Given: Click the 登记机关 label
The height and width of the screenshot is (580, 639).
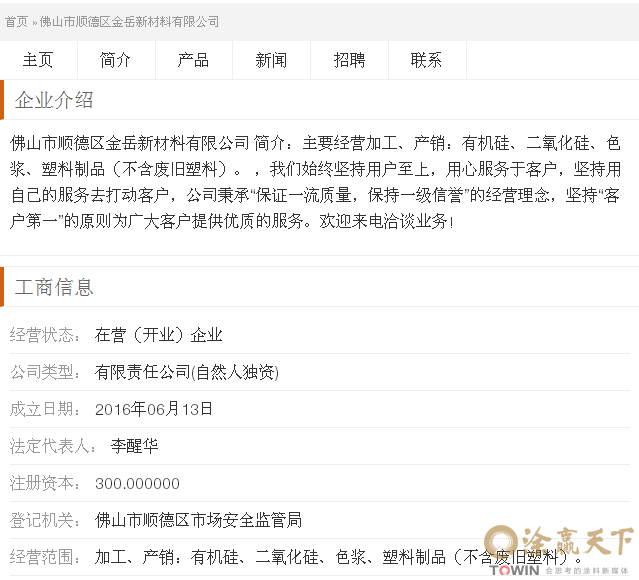Looking at the screenshot, I should tap(46, 520).
